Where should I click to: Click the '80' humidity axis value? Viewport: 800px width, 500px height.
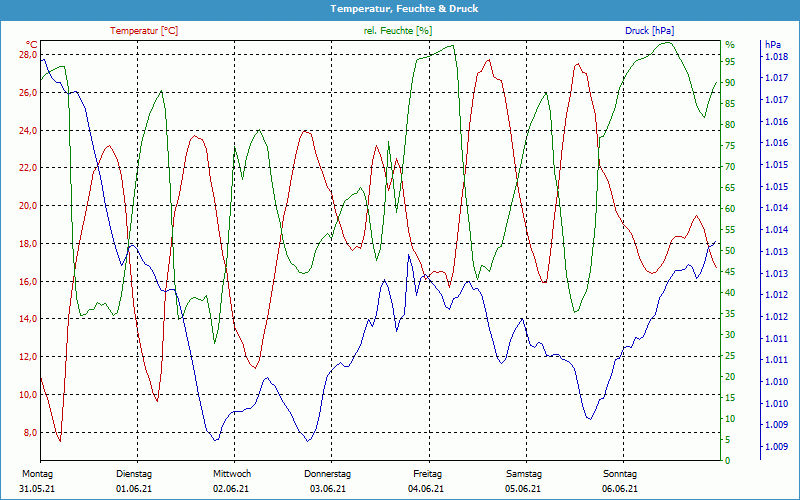730,124
